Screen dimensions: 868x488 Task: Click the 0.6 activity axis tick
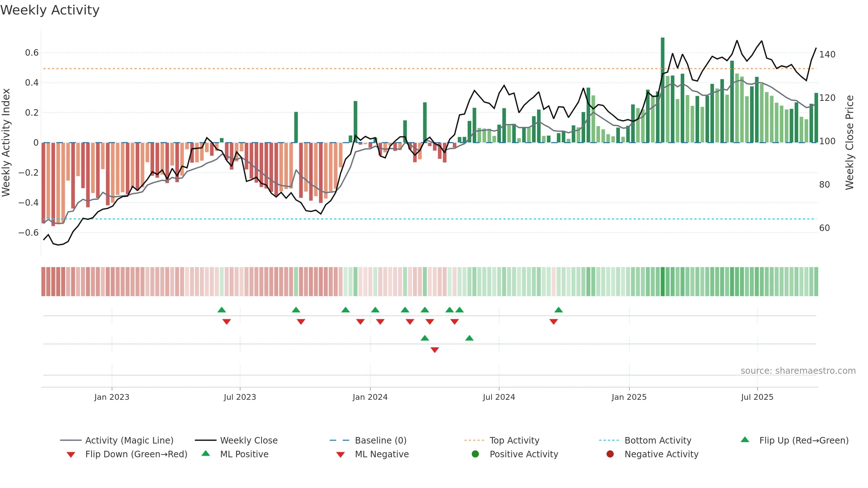tap(32, 53)
